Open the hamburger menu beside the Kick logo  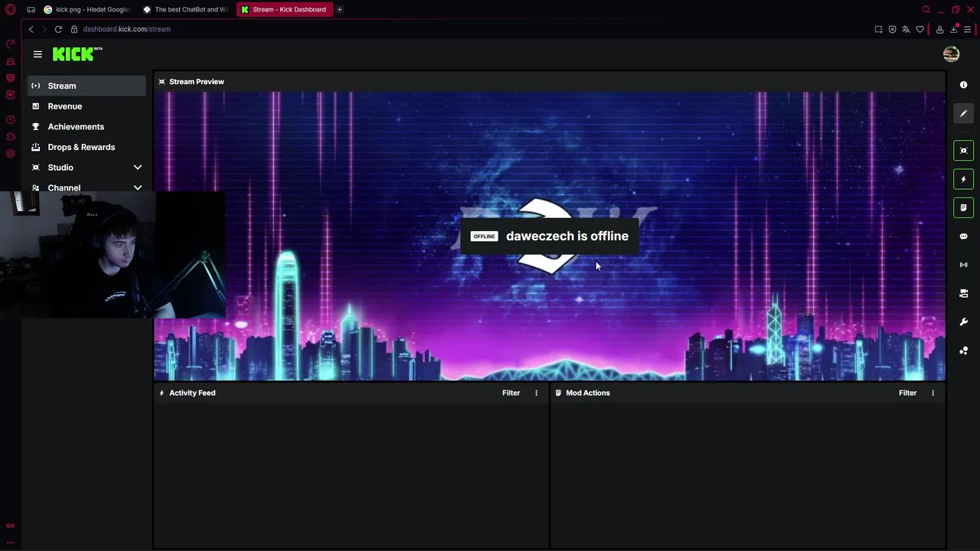click(38, 54)
